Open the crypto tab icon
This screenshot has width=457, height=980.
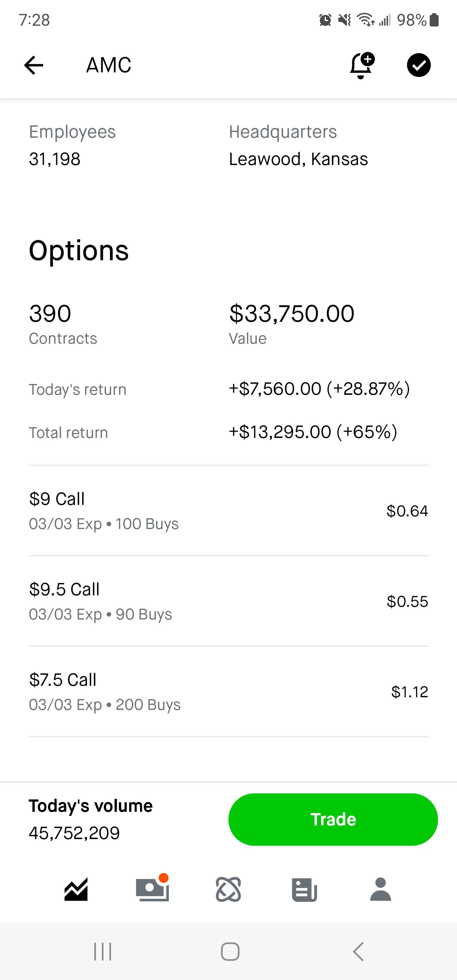[228, 890]
